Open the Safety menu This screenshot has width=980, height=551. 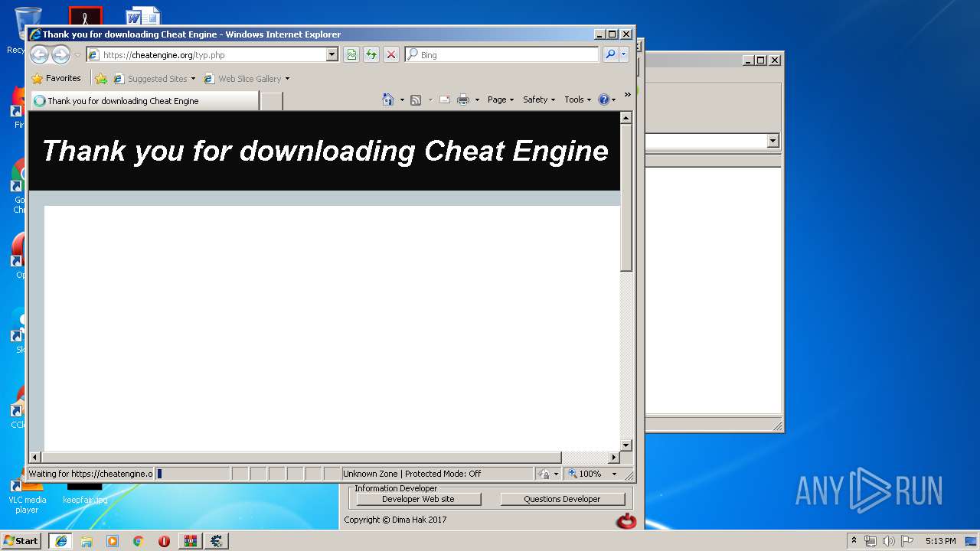(539, 99)
